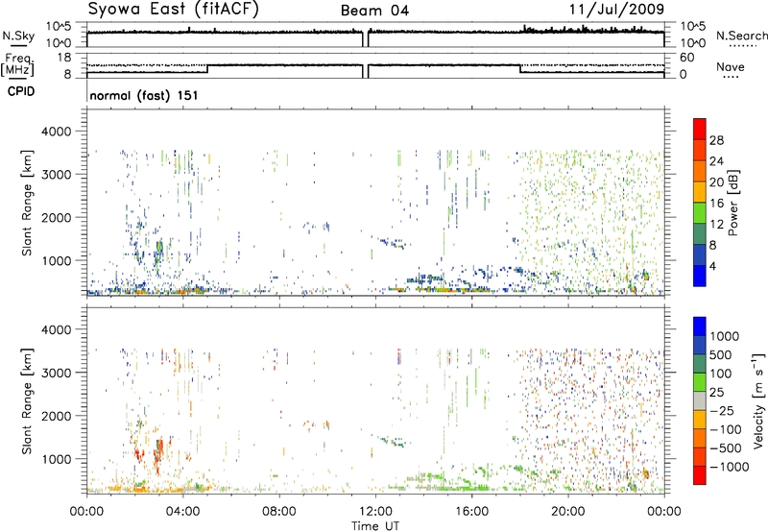Click the "Velocity [m s-1]" colorbar title
This screenshot has height=532, width=768.
click(758, 399)
